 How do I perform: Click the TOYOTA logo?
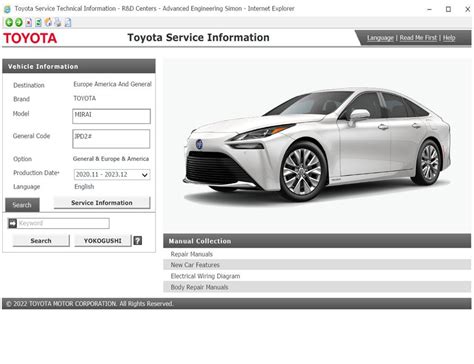[30, 38]
